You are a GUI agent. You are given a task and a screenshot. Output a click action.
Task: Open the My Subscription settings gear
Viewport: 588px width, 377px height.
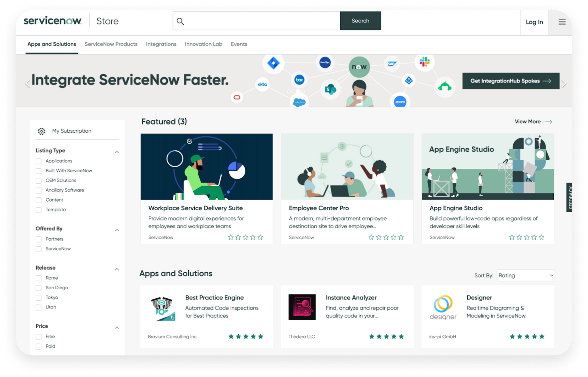point(41,131)
